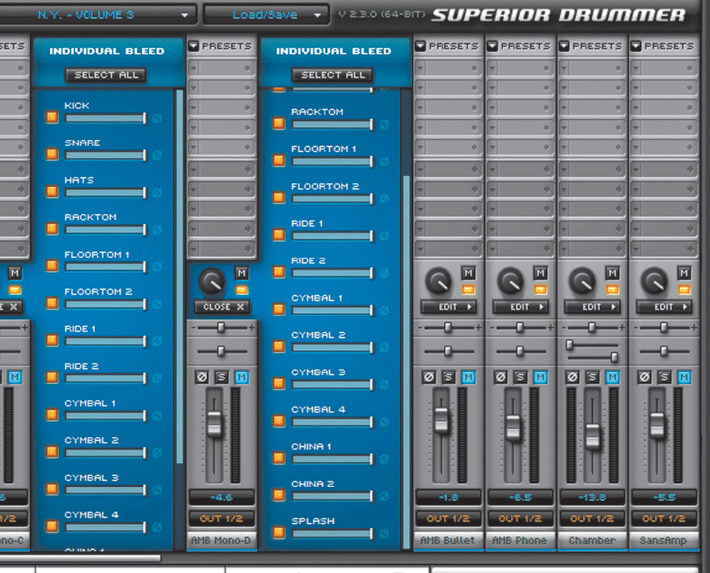Solo the SansAmp channel
Image resolution: width=710 pixels, height=573 pixels.
[x=664, y=377]
